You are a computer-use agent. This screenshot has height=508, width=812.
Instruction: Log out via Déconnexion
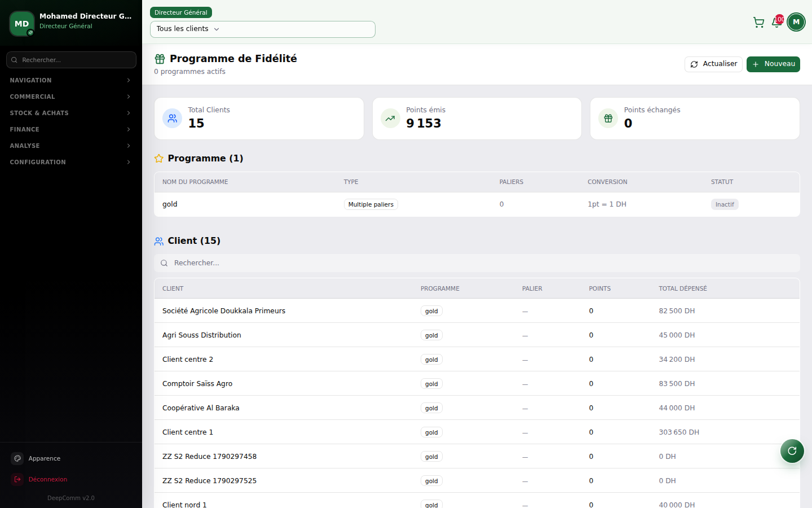[x=71, y=479]
